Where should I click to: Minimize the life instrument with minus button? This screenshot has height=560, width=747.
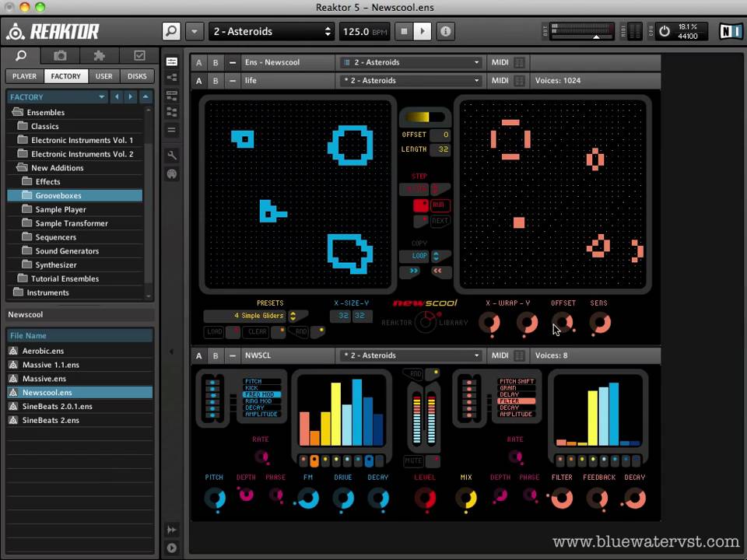[233, 80]
